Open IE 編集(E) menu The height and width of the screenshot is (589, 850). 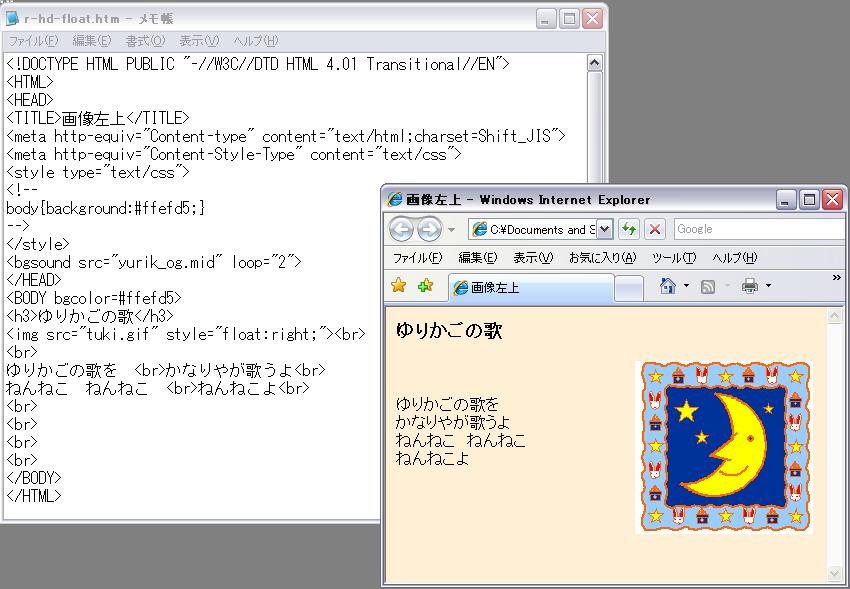click(478, 258)
